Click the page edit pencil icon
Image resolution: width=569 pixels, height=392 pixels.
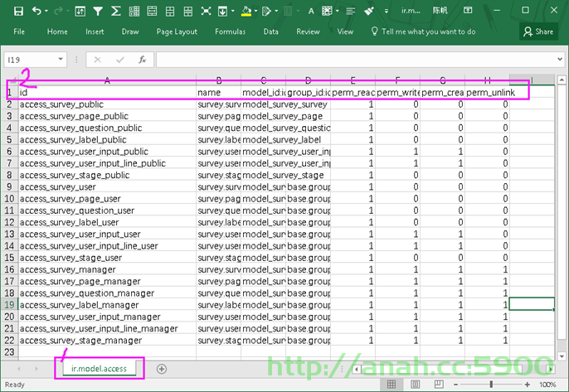[x=266, y=12]
